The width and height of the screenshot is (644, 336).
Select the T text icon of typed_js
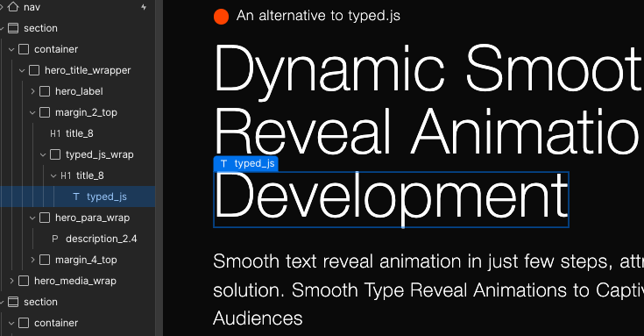point(76,197)
